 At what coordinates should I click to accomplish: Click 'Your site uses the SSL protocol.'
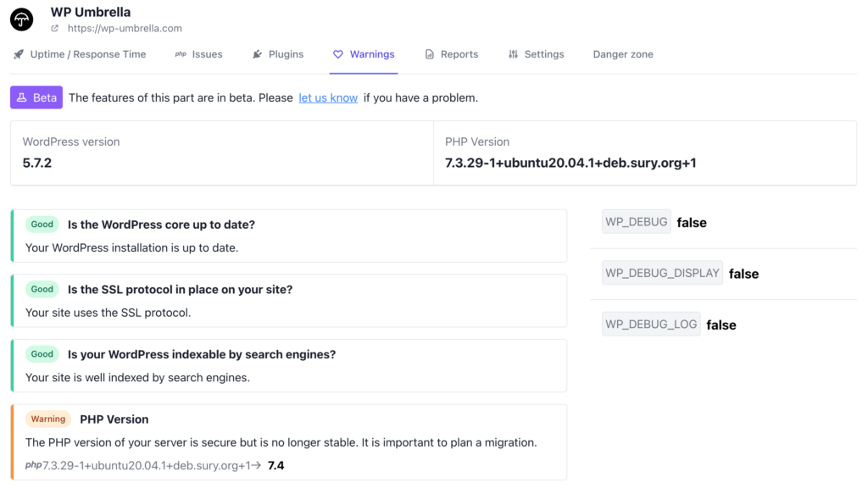coord(108,313)
